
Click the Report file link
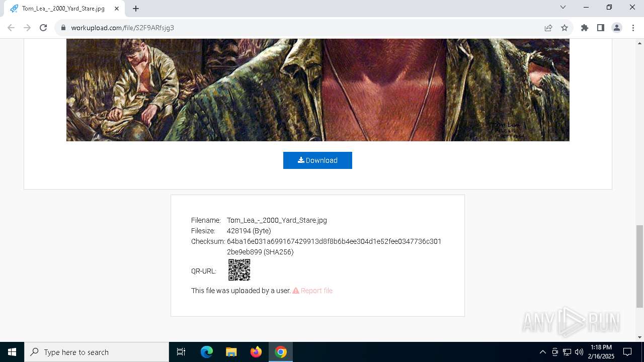pos(312,291)
